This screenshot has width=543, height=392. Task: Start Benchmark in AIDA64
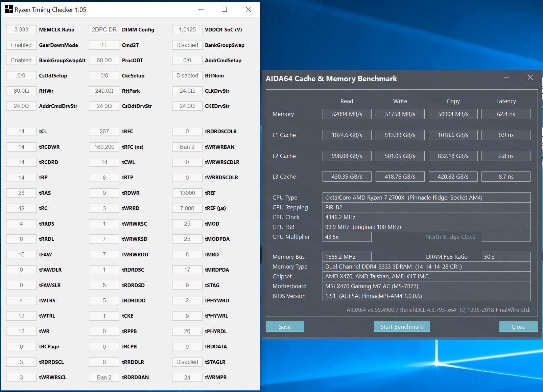coord(402,327)
